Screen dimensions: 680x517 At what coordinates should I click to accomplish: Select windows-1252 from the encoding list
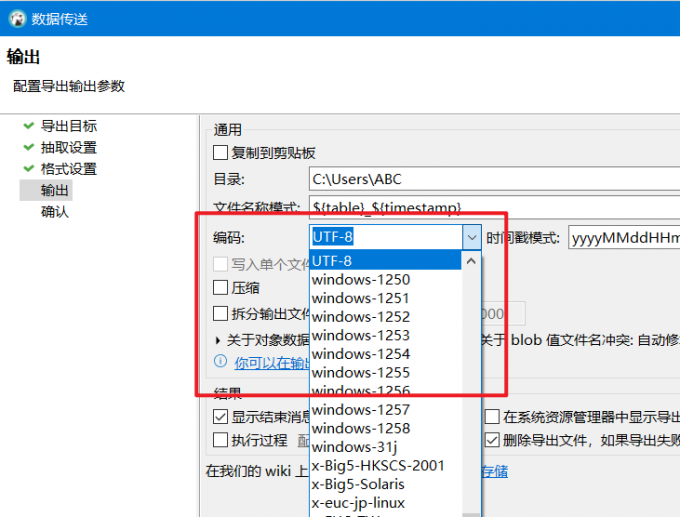[x=361, y=317]
